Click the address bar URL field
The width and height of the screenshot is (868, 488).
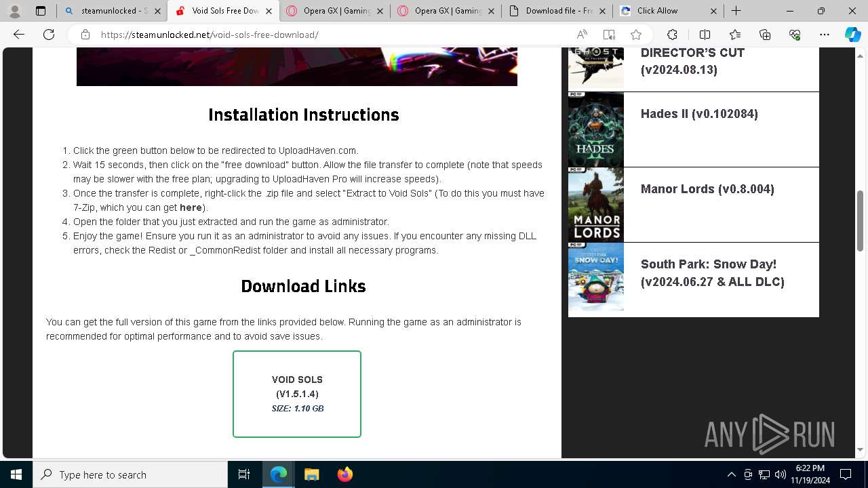(332, 35)
